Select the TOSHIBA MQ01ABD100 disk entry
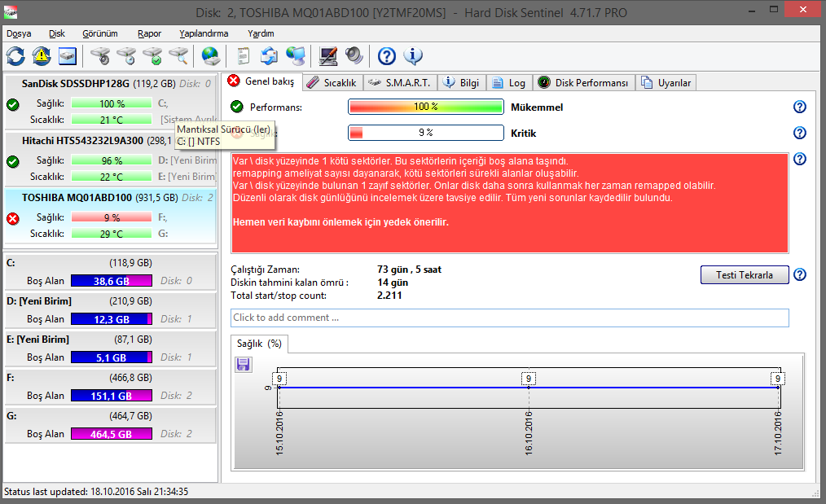This screenshot has width=826, height=504. (x=110, y=216)
